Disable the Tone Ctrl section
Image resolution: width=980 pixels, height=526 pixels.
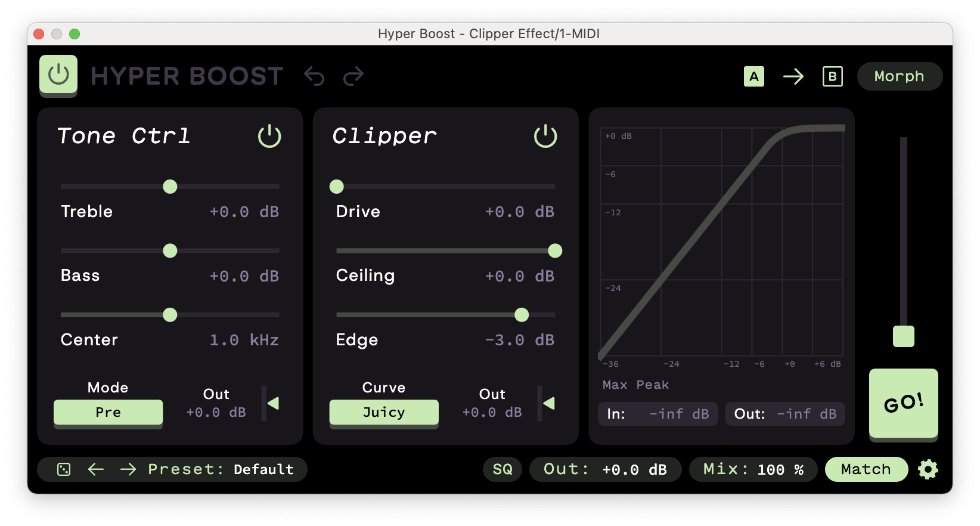pyautogui.click(x=269, y=136)
